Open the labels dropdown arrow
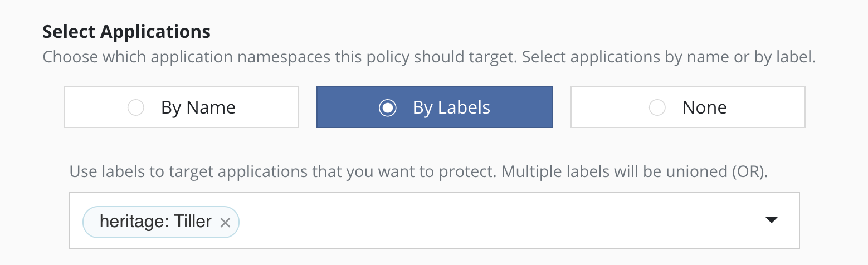 point(771,220)
